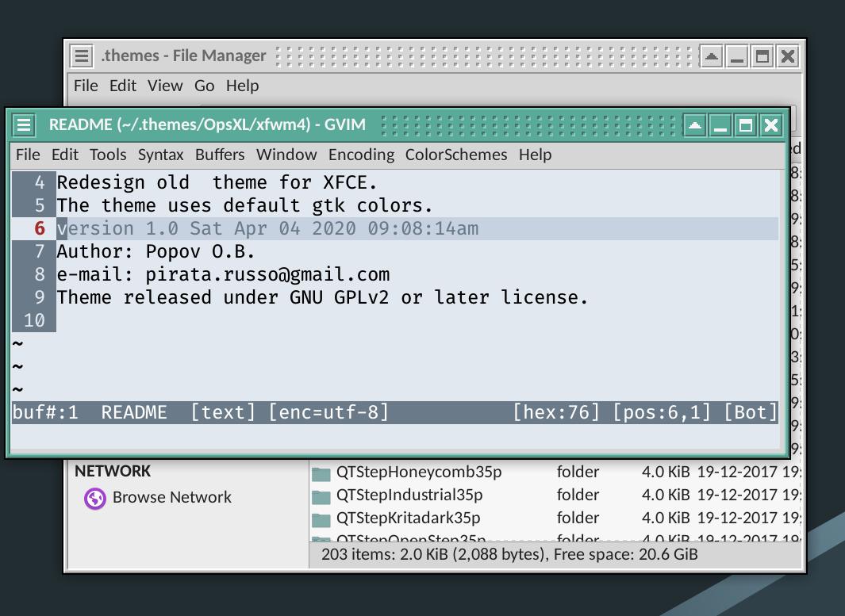Open the File Manager window menu icon

tap(82, 55)
